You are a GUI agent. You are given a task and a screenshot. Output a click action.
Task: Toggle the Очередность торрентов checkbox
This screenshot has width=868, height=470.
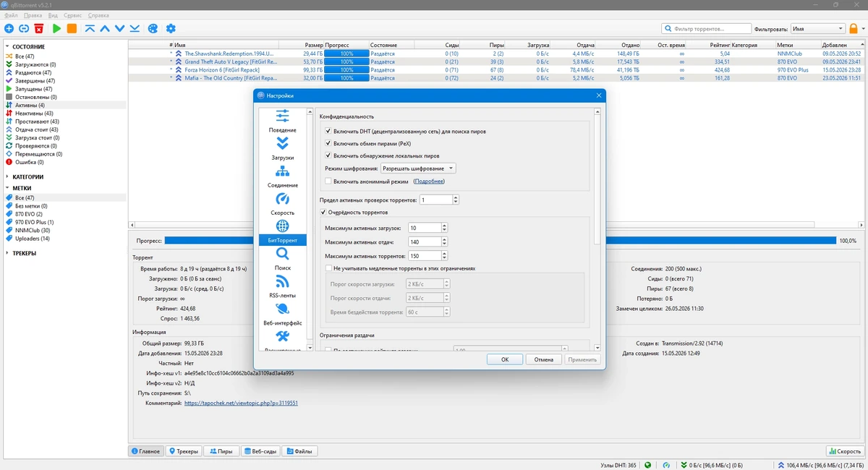coord(323,213)
